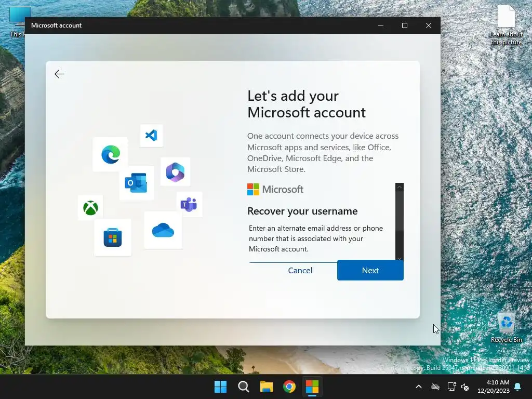The image size is (532, 399).
Task: Click the Microsoft Edge icon tile
Action: pos(111,154)
